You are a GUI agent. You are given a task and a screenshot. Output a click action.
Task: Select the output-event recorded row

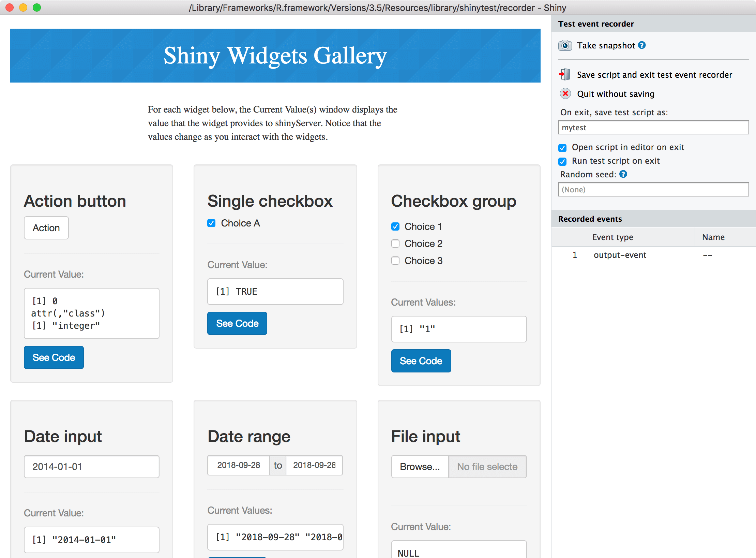pos(654,255)
